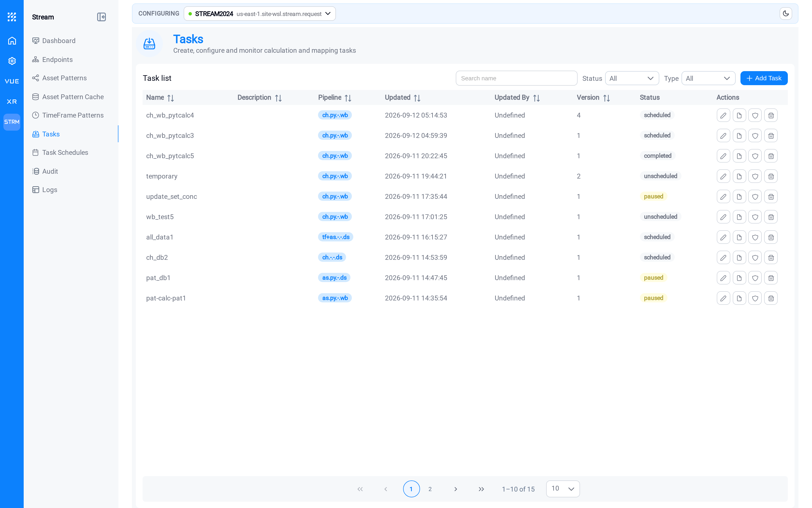812x508 pixels.
Task: Open the home icon in left rail
Action: (x=12, y=41)
